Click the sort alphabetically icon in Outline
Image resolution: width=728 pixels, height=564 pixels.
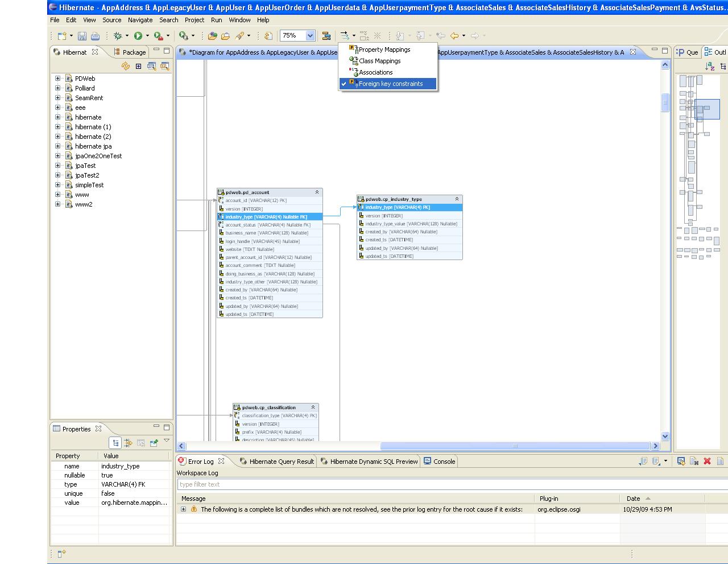[x=709, y=66]
